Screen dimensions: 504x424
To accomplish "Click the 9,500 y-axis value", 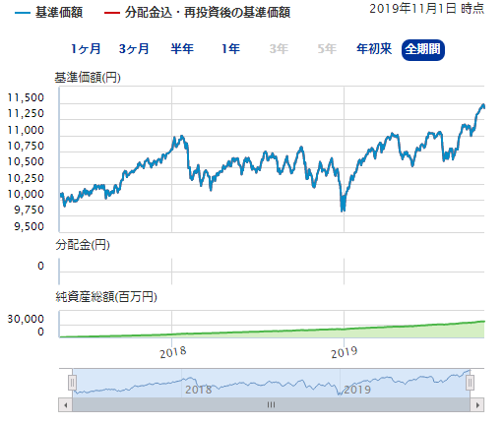I will click(29, 226).
